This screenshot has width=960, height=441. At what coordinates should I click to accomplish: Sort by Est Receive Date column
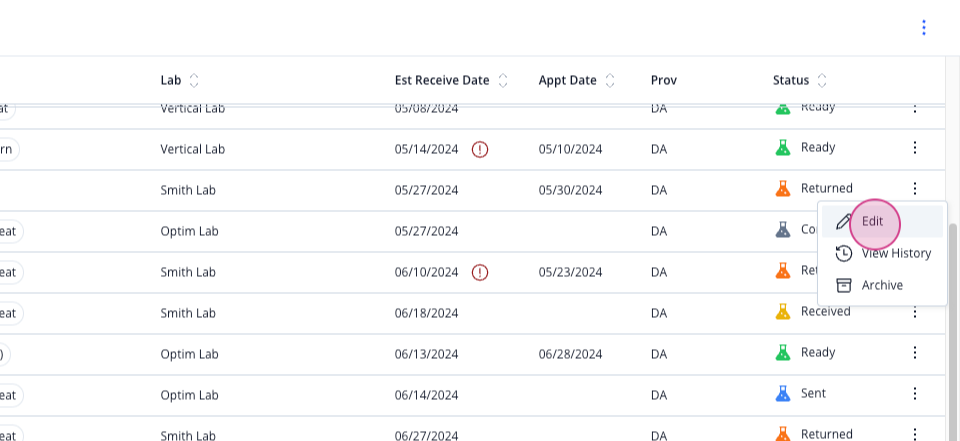[503, 80]
